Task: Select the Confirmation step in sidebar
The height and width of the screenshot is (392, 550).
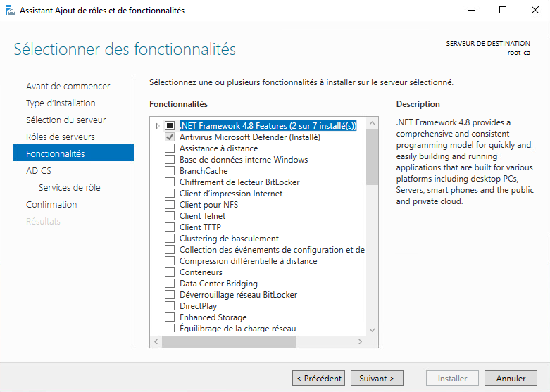Action: 51,204
